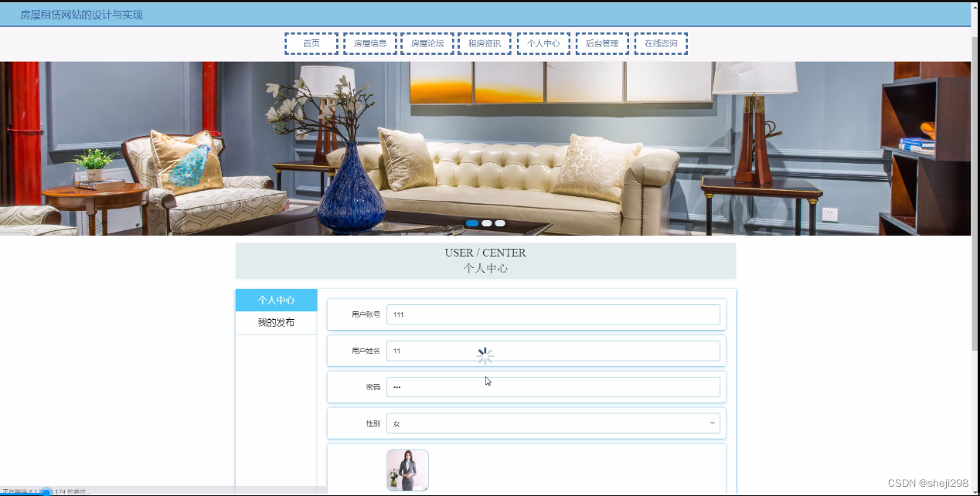Click inside the 用户账号 account field
The width and height of the screenshot is (980, 496).
[553, 314]
